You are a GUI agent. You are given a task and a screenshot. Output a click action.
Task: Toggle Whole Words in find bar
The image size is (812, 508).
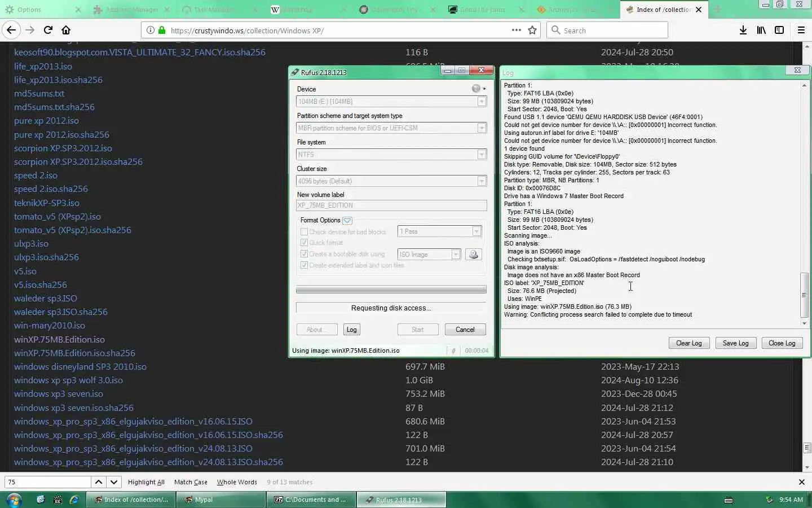pos(237,482)
